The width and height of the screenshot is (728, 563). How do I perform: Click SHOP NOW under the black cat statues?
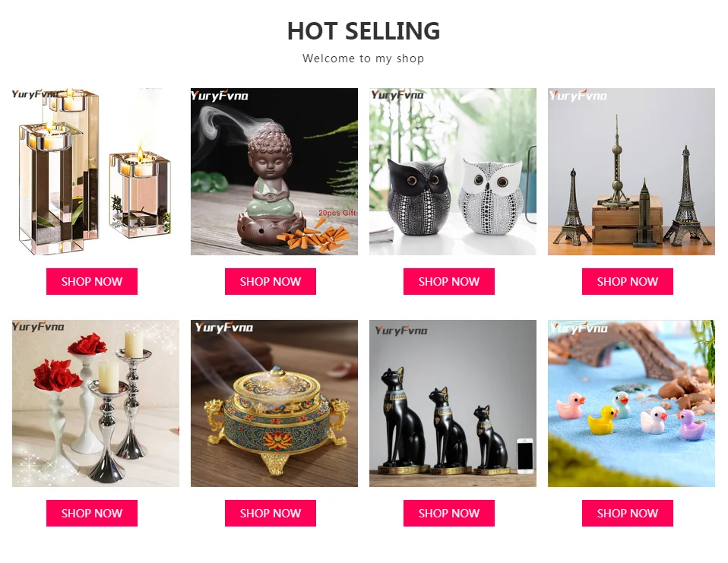[449, 513]
